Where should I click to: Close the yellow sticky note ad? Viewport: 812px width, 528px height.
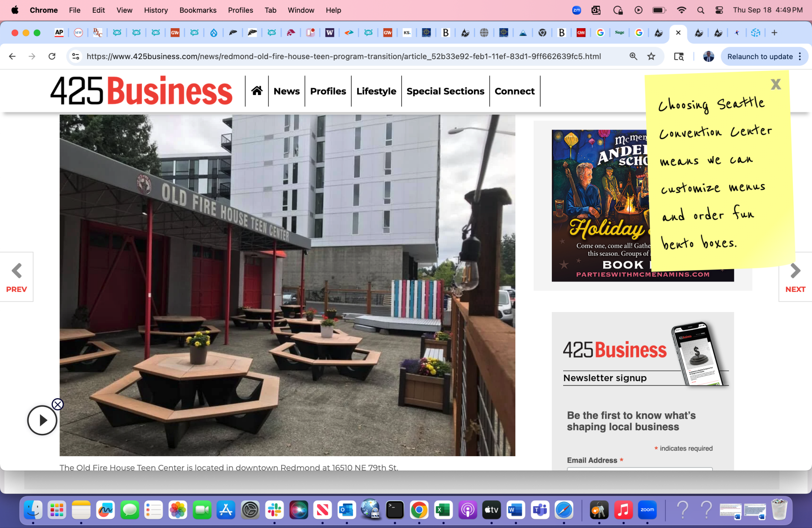pos(776,84)
